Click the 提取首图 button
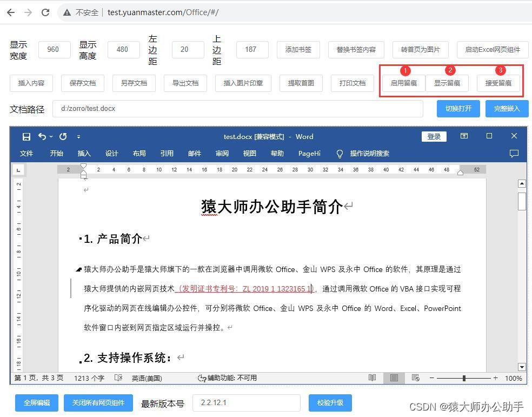 click(x=301, y=83)
